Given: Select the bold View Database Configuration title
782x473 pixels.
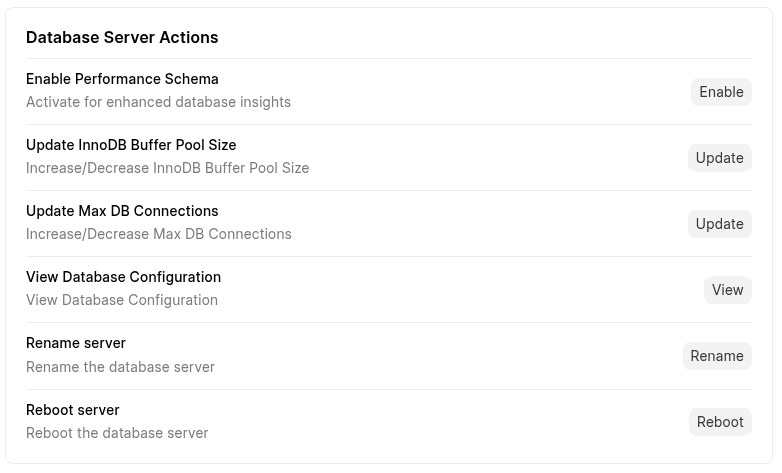Looking at the screenshot, I should [x=123, y=277].
